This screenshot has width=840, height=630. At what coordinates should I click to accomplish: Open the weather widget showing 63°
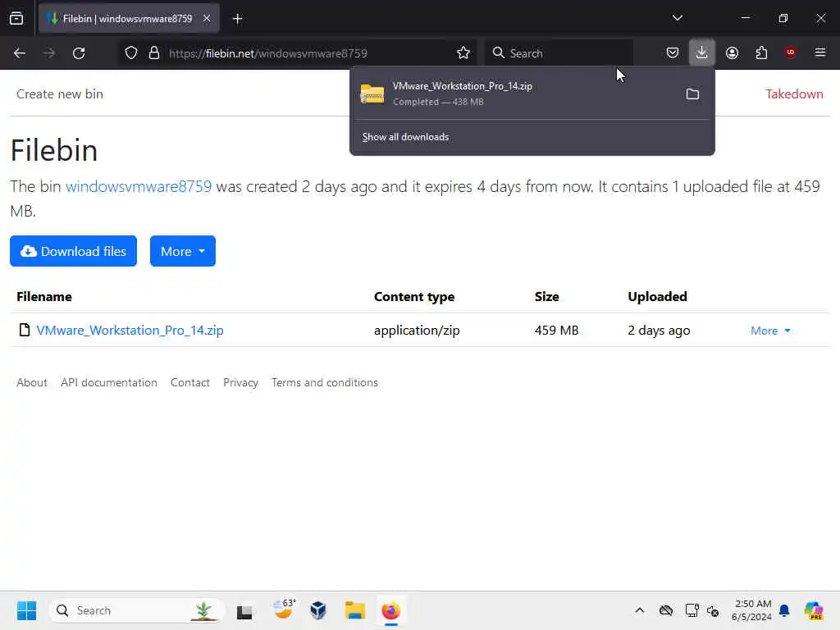click(284, 609)
